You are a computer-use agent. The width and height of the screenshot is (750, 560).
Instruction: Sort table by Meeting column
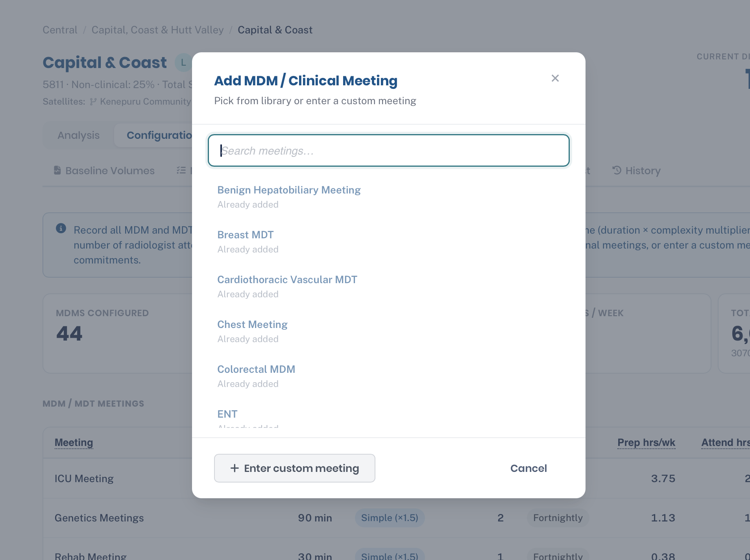(x=74, y=442)
